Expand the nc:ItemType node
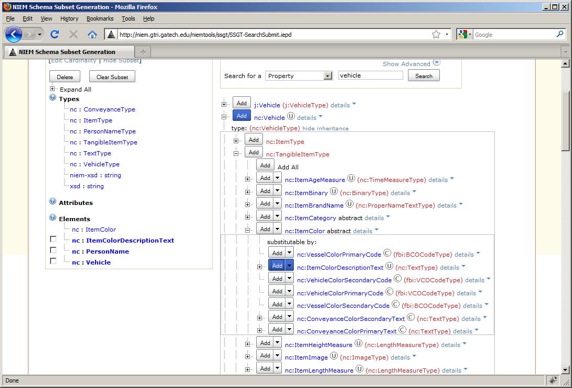The height and width of the screenshot is (388, 572). (x=236, y=141)
